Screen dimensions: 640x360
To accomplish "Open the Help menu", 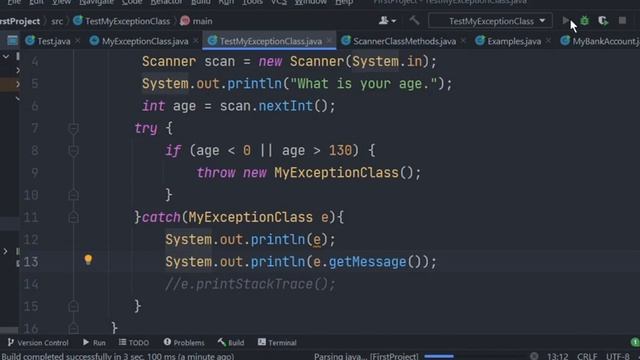I will click(x=344, y=2).
